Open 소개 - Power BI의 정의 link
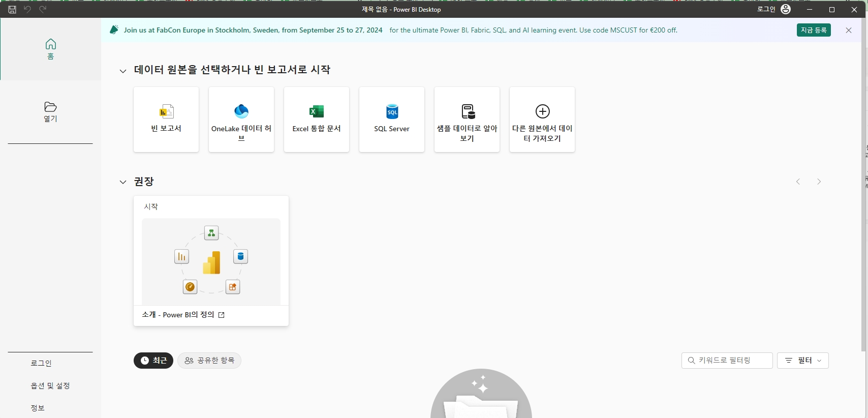Image resolution: width=868 pixels, height=418 pixels. [x=183, y=315]
